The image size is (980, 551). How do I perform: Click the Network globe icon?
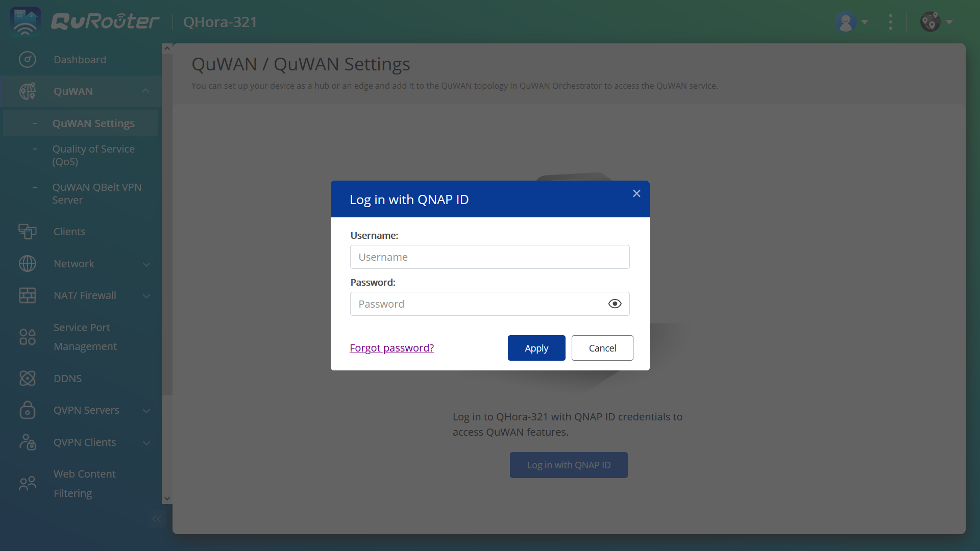coord(28,264)
